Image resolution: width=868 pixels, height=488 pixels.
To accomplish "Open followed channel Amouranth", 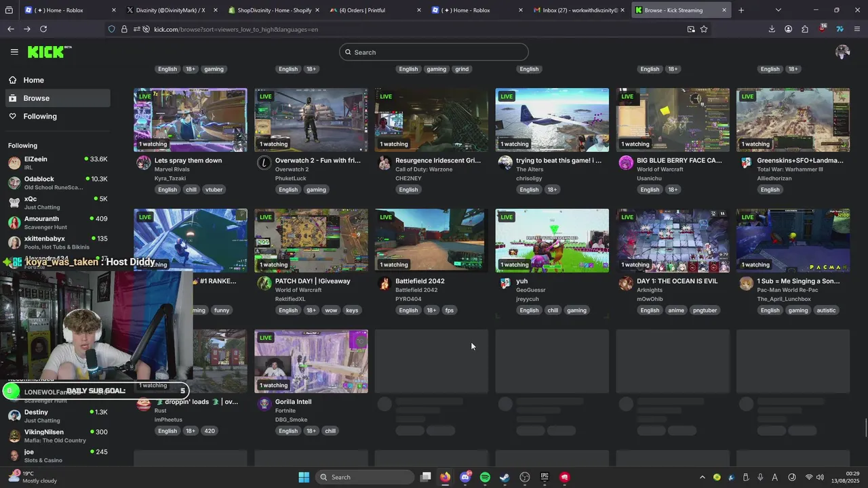I will tap(58, 222).
